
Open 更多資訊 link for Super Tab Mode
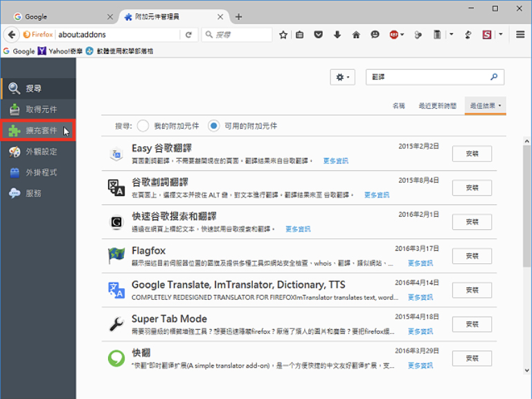point(420,331)
